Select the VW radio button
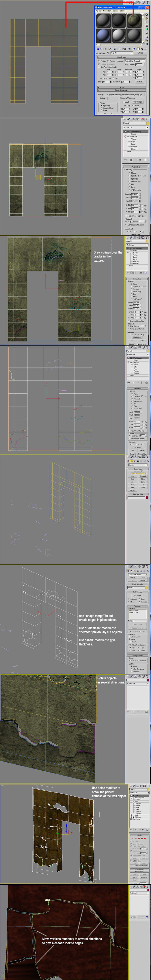The height and width of the screenshot is (980, 151). (x=107, y=78)
